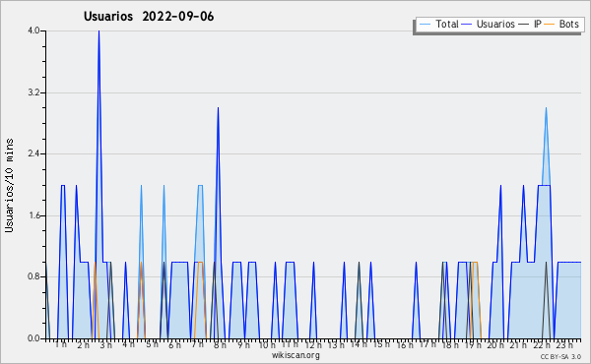The width and height of the screenshot is (591, 364).
Task: Click the '15 h' x-axis label
Action: coord(382,344)
